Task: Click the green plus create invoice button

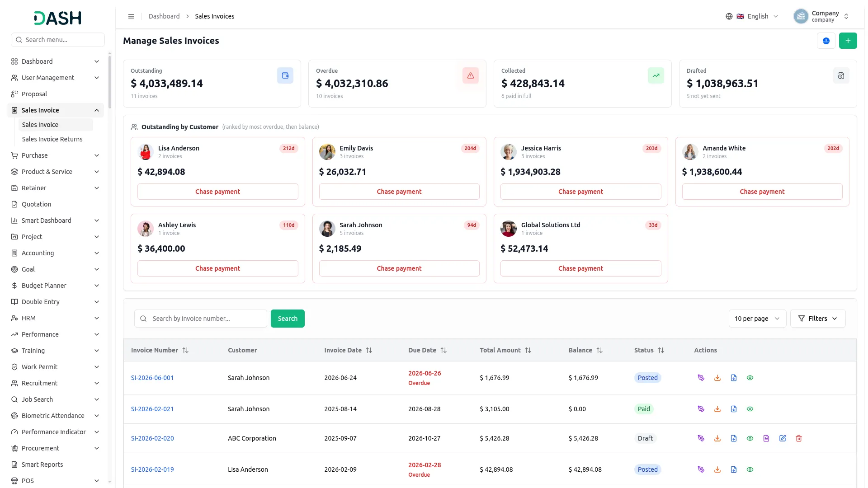Action: (x=848, y=41)
